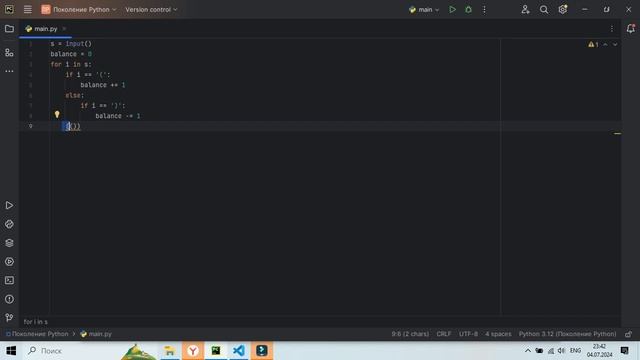Open Search Everywhere magnifier
640x360 pixels.
coord(544,9)
